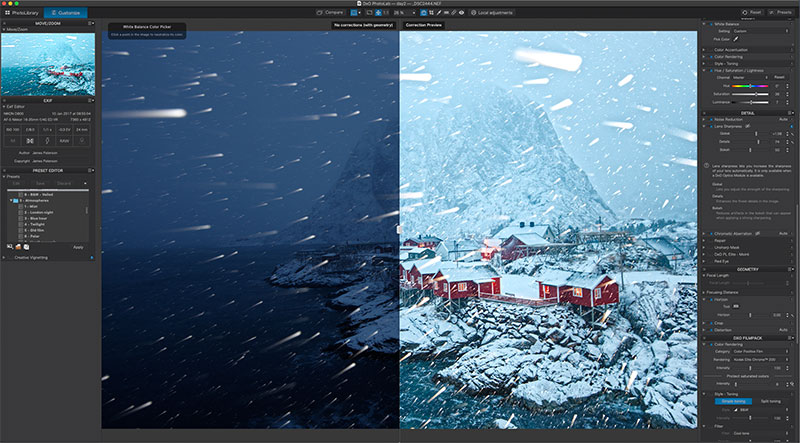Check the Mist preset checkbox
Screen dimensions: 800x443
(20, 206)
